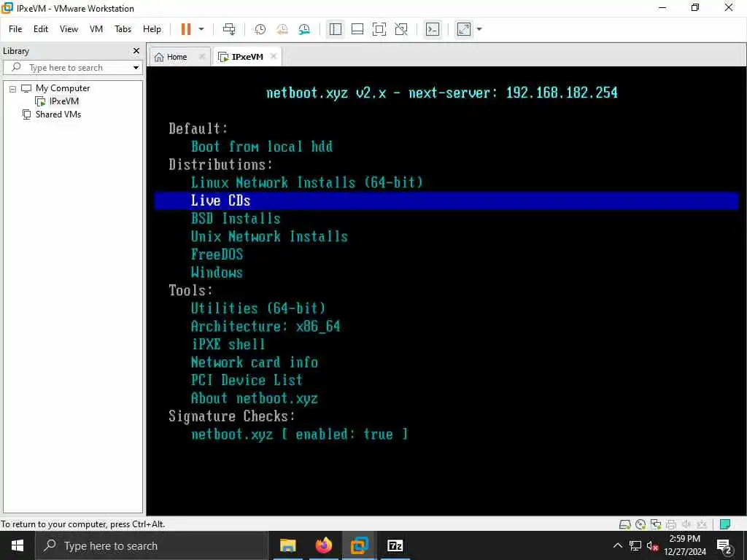Select IPxeVM in the Library tree
747x560 pixels.
64,101
